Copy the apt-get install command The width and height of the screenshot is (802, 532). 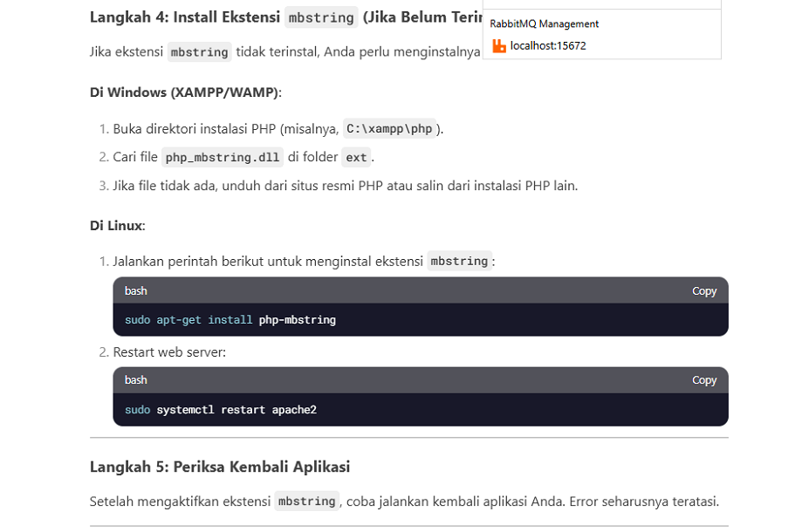tap(703, 291)
